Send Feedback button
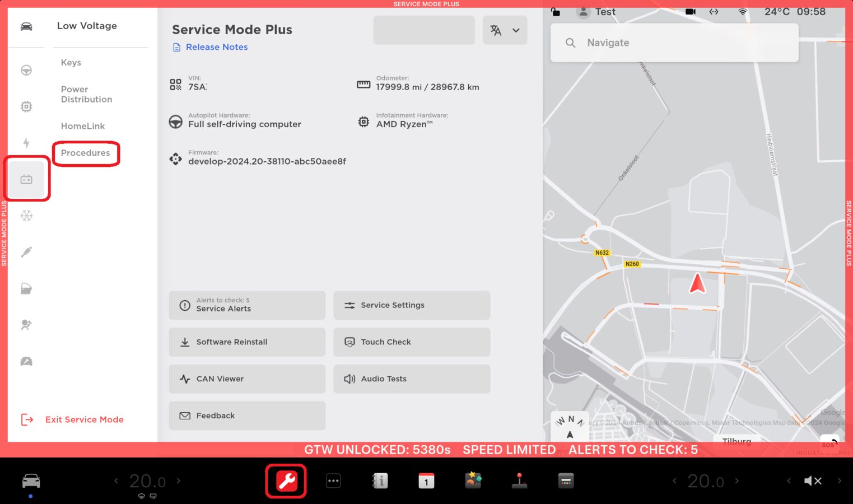This screenshot has width=853, height=504. tap(247, 416)
